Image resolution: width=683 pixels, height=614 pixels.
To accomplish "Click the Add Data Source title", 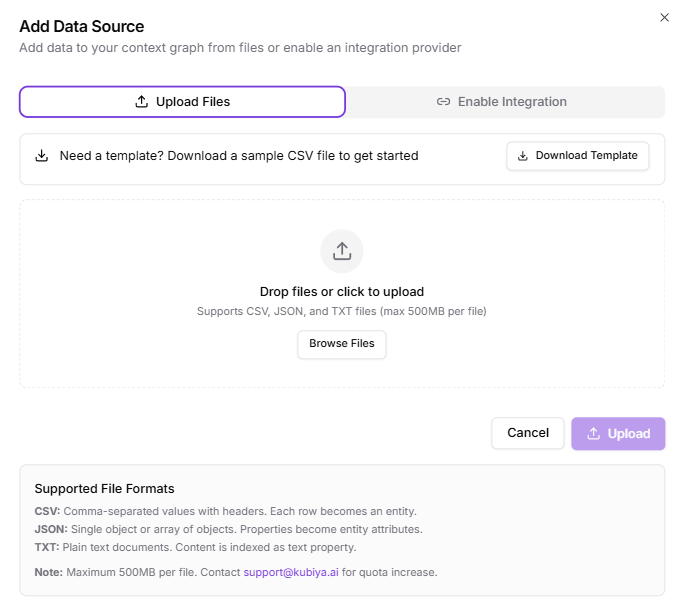I will pyautogui.click(x=82, y=26).
